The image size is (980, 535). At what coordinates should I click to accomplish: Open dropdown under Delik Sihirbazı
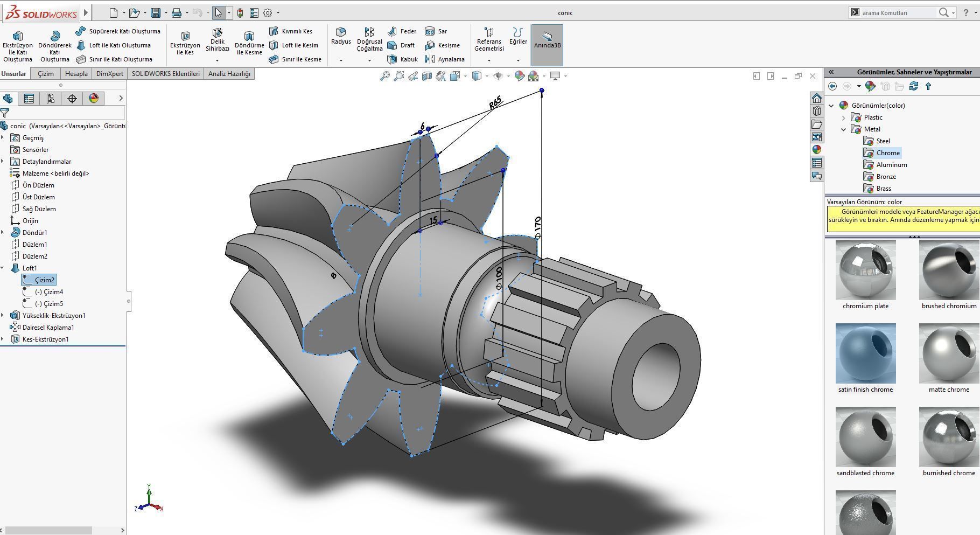[x=218, y=60]
